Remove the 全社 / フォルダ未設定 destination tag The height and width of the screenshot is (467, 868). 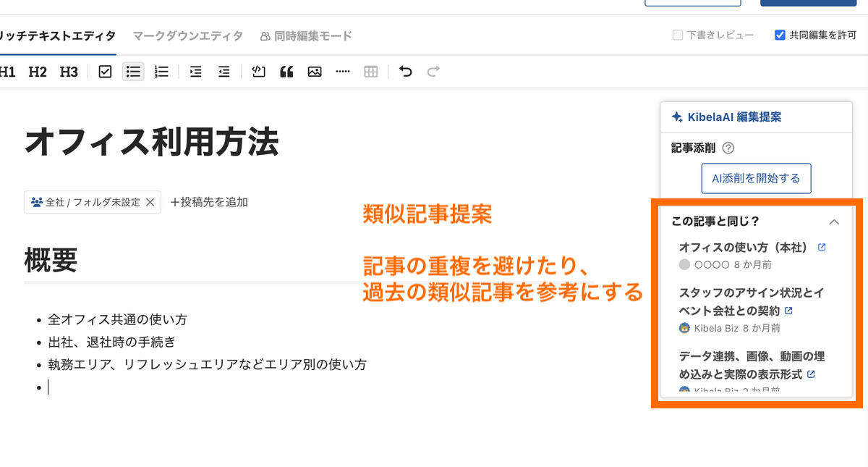(150, 203)
